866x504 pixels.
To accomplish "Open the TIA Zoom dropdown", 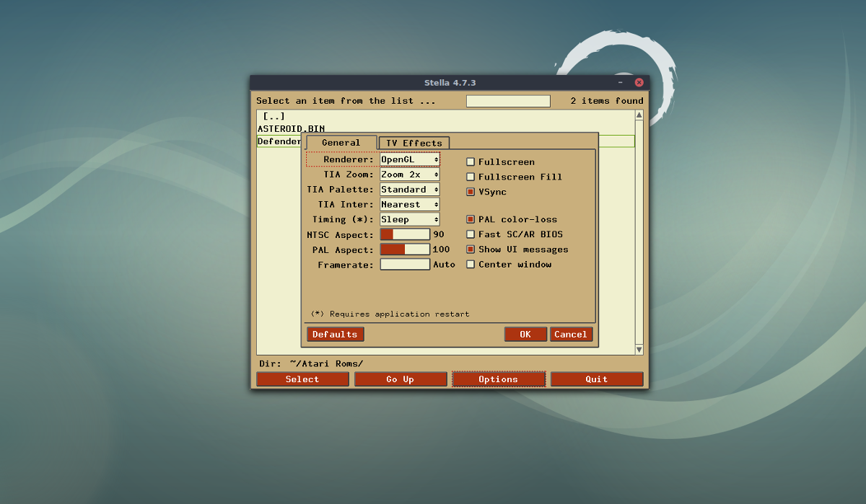I will point(410,174).
